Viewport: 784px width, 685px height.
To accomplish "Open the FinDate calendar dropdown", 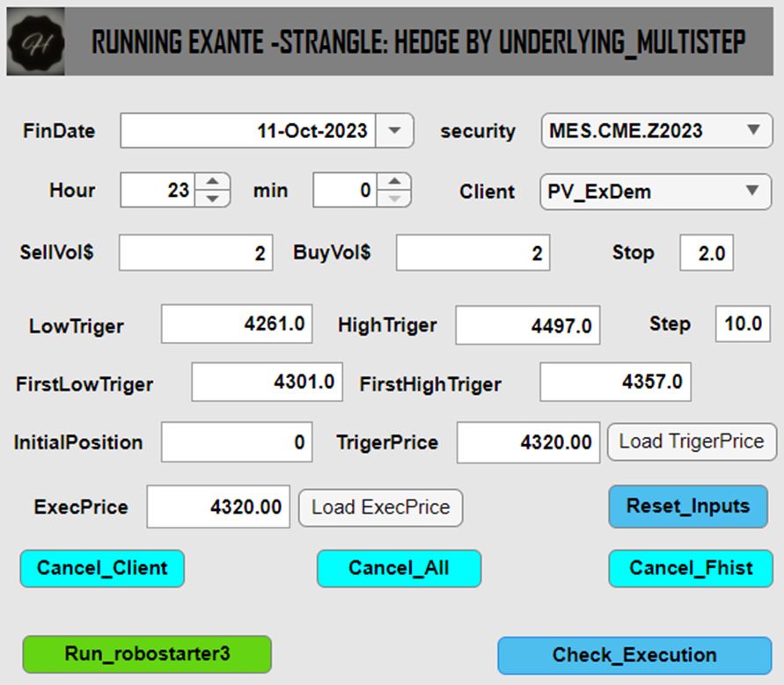I will point(395,131).
